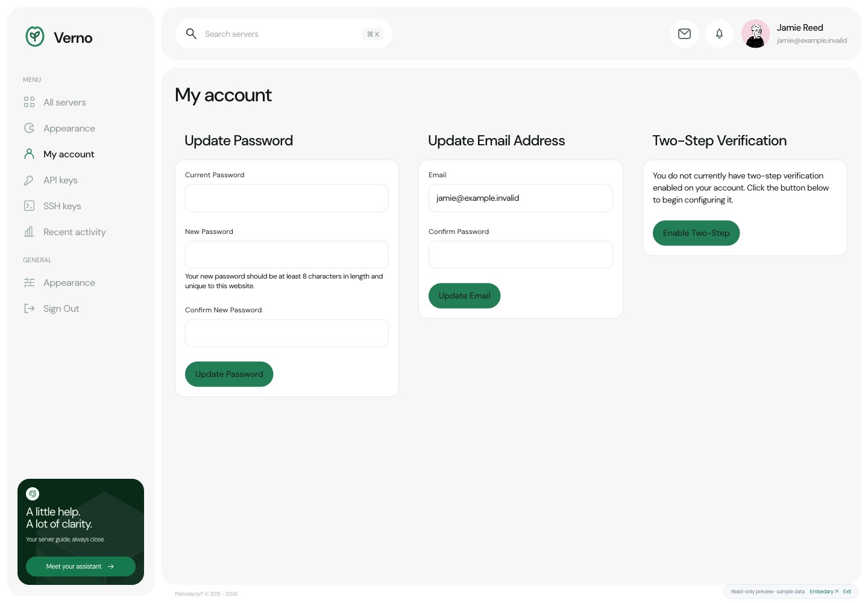This screenshot has height=603, width=868.
Task: Click the API keys key icon
Action: [29, 180]
